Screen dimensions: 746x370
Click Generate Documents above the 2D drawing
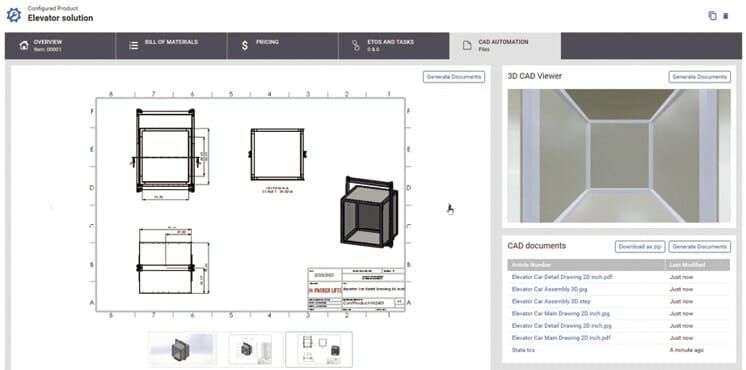click(x=454, y=77)
